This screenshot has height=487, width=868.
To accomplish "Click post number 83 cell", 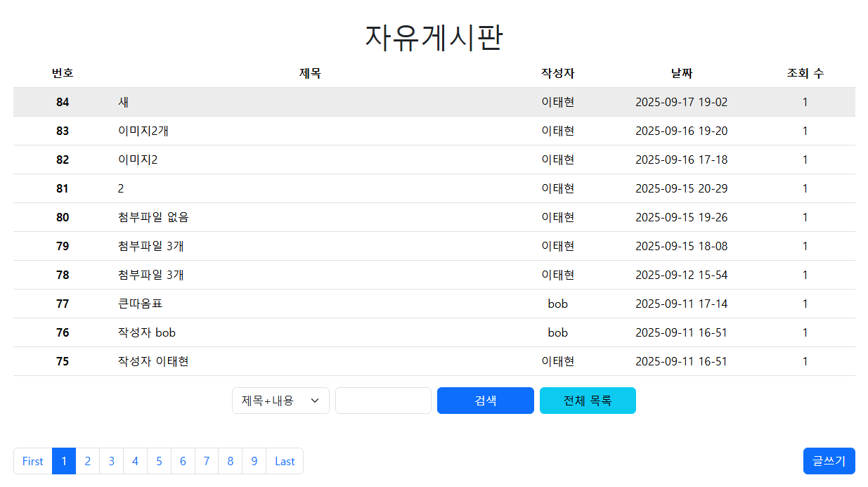I will pyautogui.click(x=63, y=131).
